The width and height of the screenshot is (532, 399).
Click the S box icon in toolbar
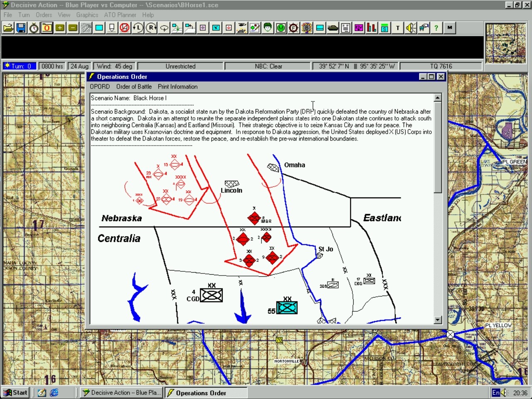(x=384, y=28)
